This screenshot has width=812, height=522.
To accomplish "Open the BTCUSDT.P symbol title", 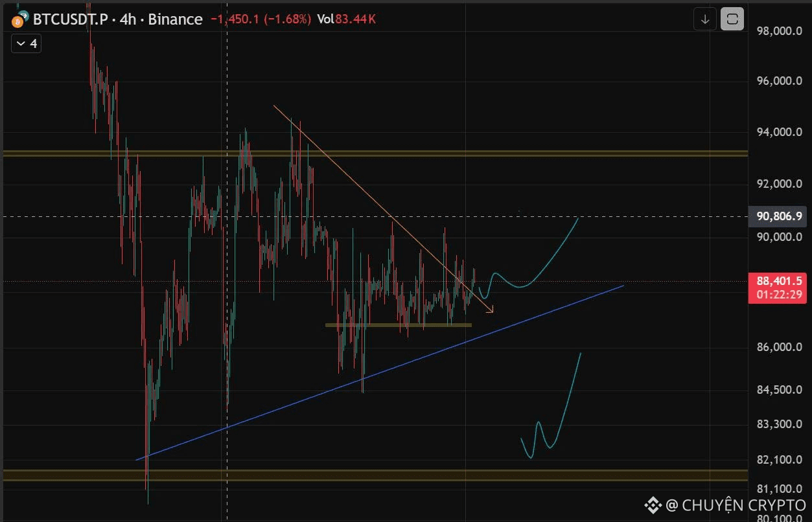I will pos(71,19).
